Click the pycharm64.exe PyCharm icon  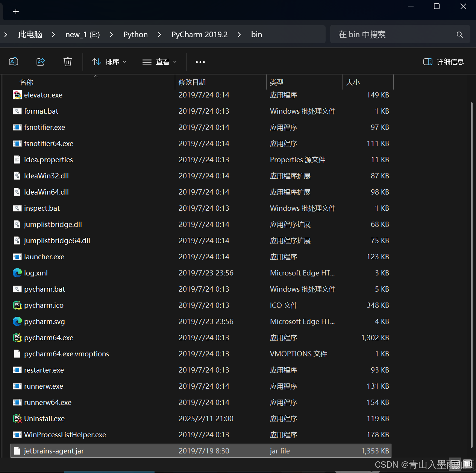pos(17,338)
